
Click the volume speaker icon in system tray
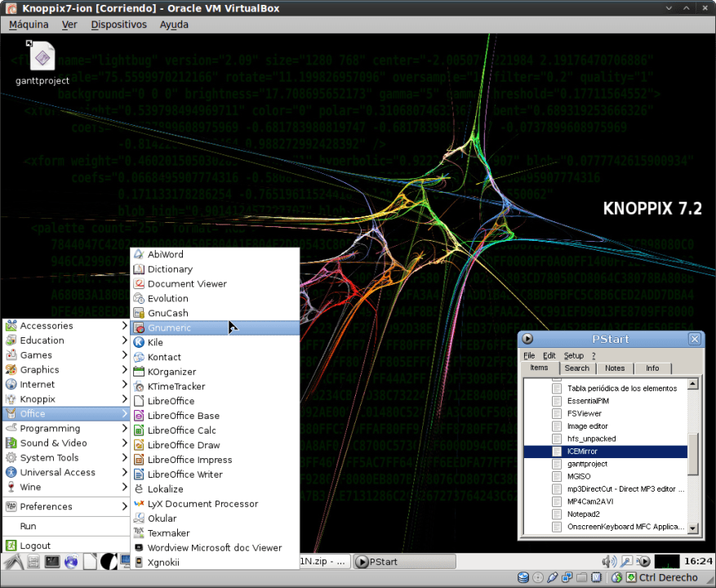pos(608,561)
